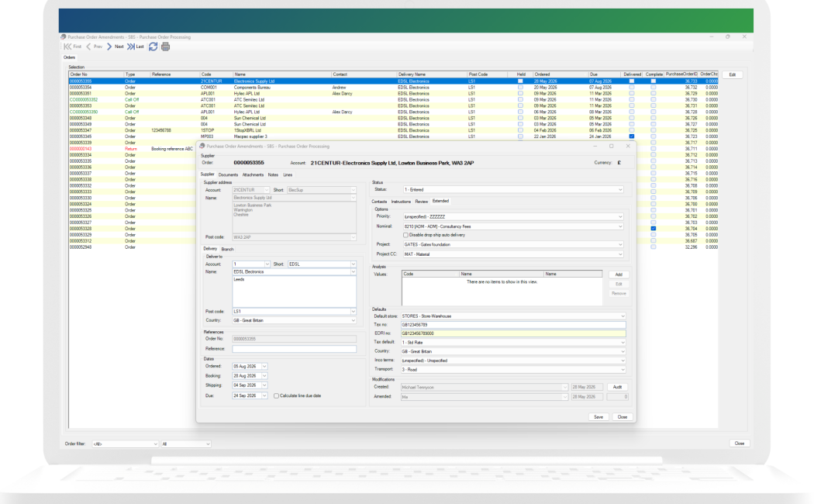The width and height of the screenshot is (814, 504).
Task: Click Edit button in orders window
Action: (x=732, y=74)
